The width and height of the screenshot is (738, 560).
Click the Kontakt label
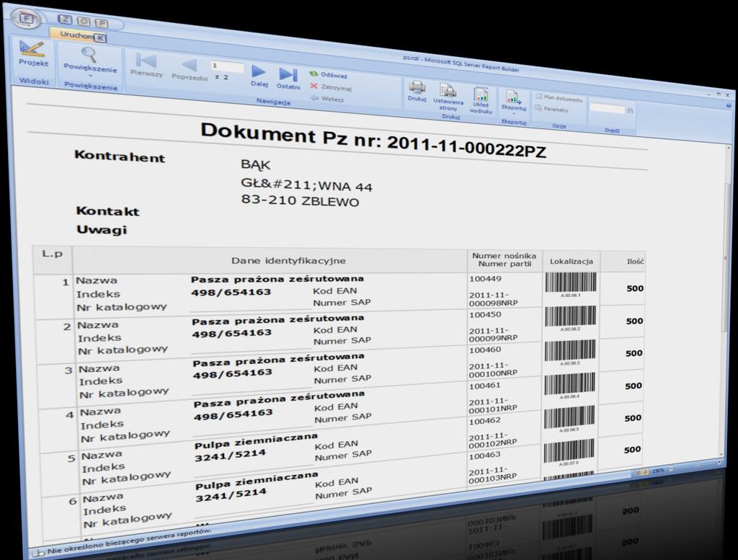coord(108,211)
